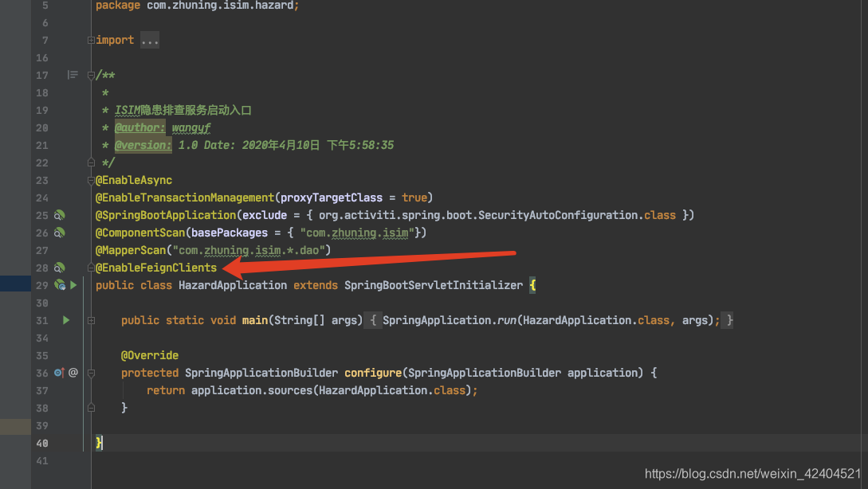The width and height of the screenshot is (868, 489).
Task: Click line number 40 in gutter
Action: point(42,443)
